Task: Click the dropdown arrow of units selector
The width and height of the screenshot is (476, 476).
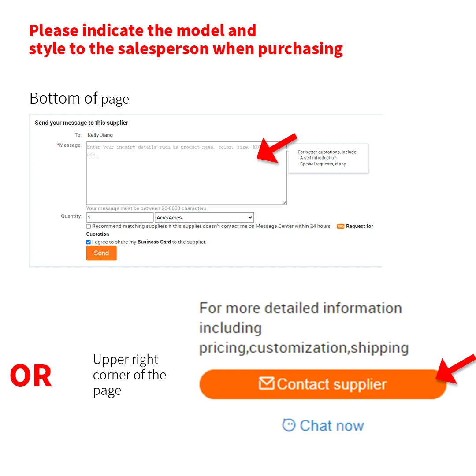Action: pyautogui.click(x=250, y=217)
